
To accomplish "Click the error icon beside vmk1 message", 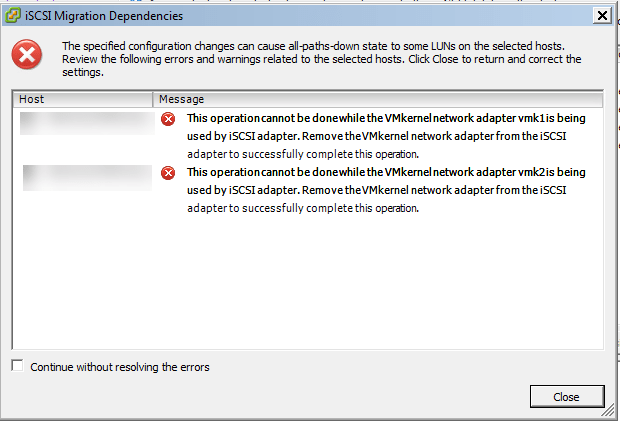I will click(168, 119).
